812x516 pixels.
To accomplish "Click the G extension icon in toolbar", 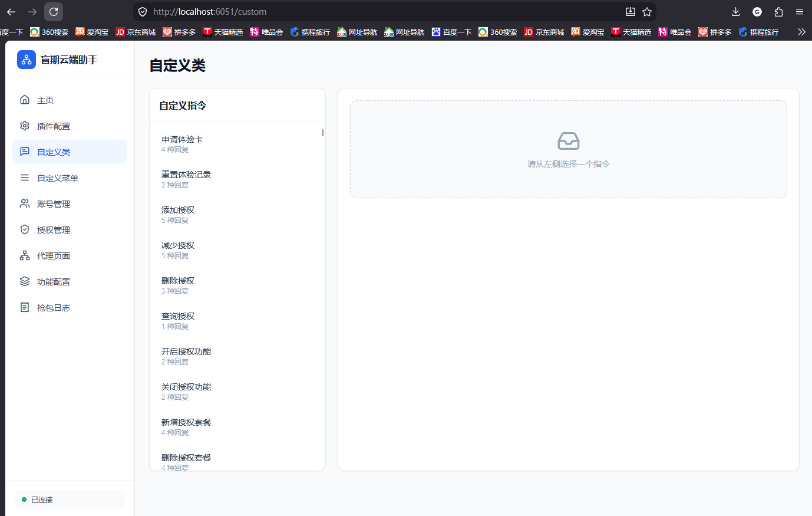I will point(757,12).
